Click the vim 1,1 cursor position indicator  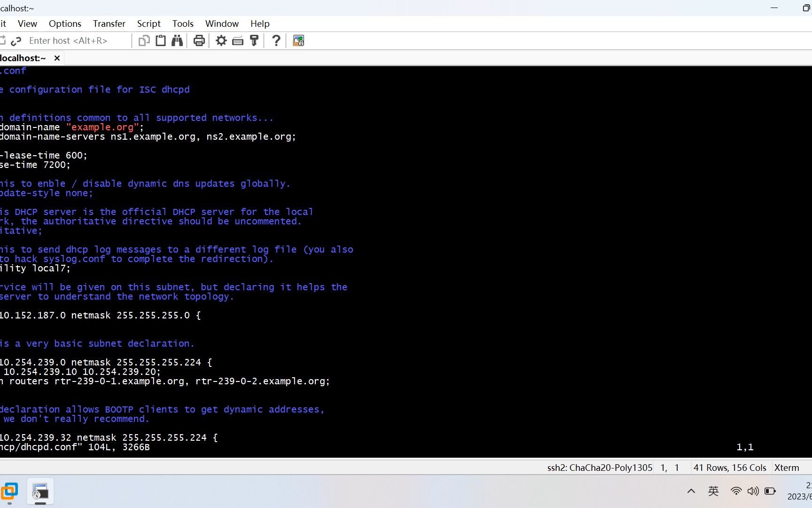click(x=745, y=447)
